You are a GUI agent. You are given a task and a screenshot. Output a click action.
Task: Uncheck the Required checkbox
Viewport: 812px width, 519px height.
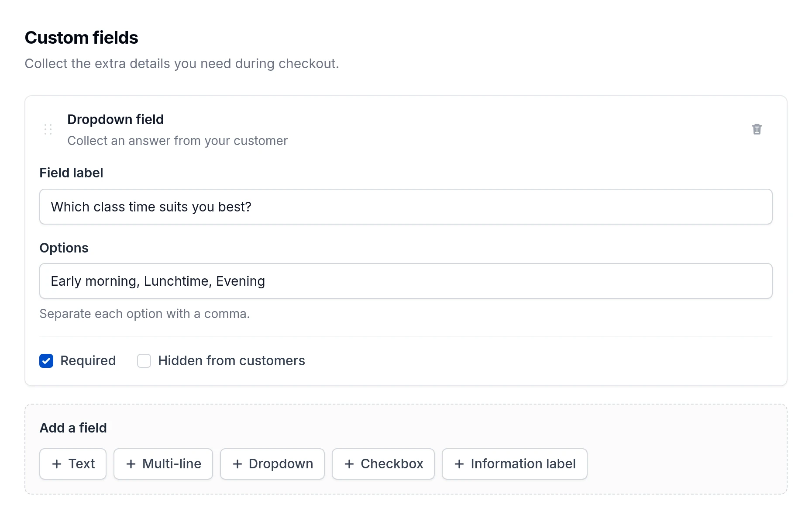point(46,361)
